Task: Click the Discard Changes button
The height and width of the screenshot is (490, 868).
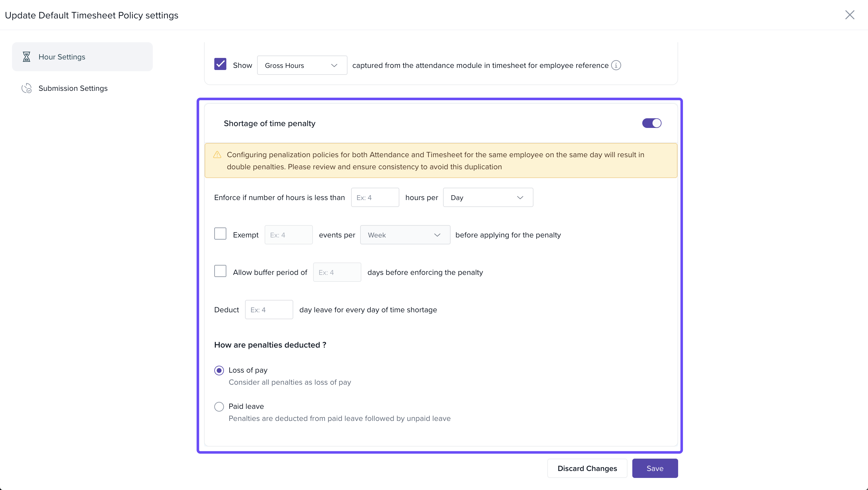Action: [587, 468]
